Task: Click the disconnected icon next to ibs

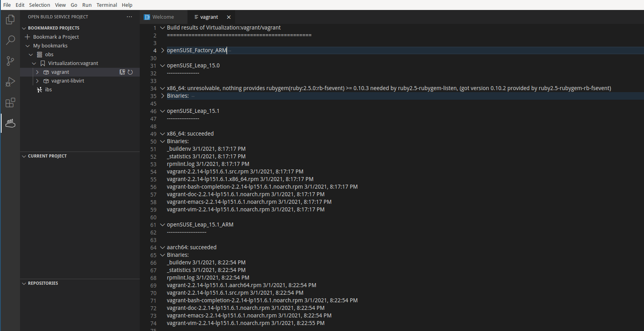Action: (40, 90)
